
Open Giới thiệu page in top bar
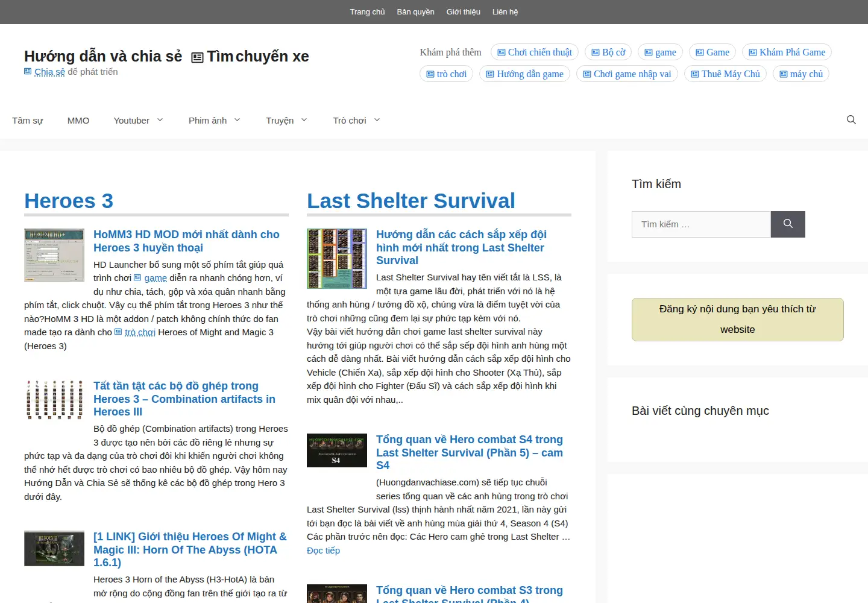[464, 12]
